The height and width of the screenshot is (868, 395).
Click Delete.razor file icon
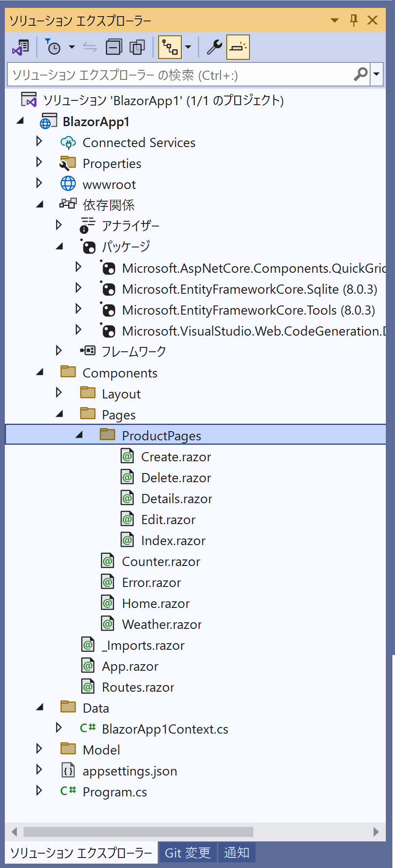tap(127, 477)
